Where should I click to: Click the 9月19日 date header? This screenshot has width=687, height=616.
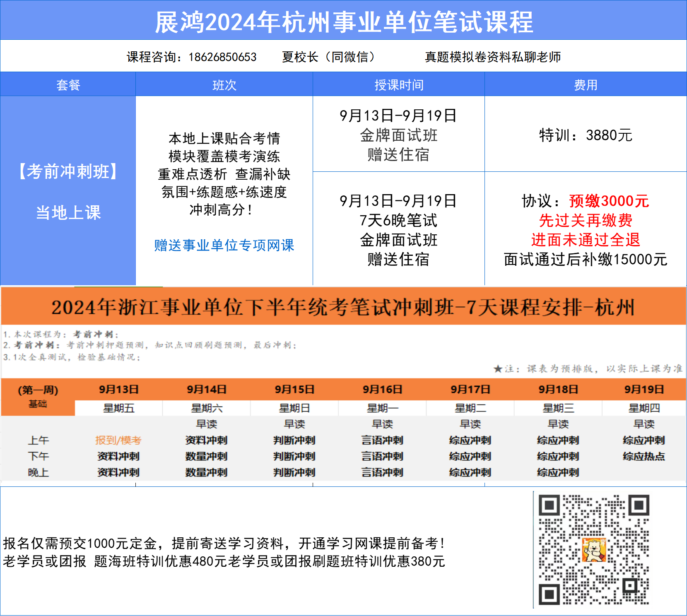(x=644, y=390)
